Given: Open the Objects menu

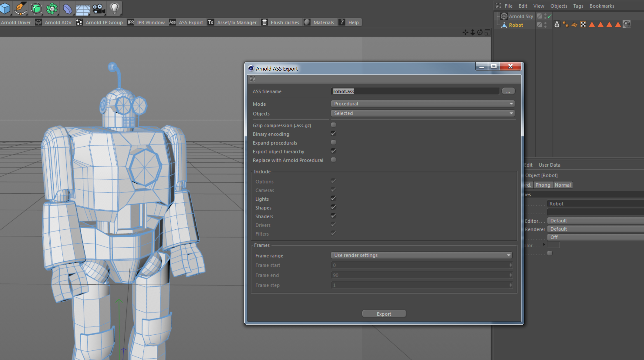Looking at the screenshot, I should [x=558, y=6].
